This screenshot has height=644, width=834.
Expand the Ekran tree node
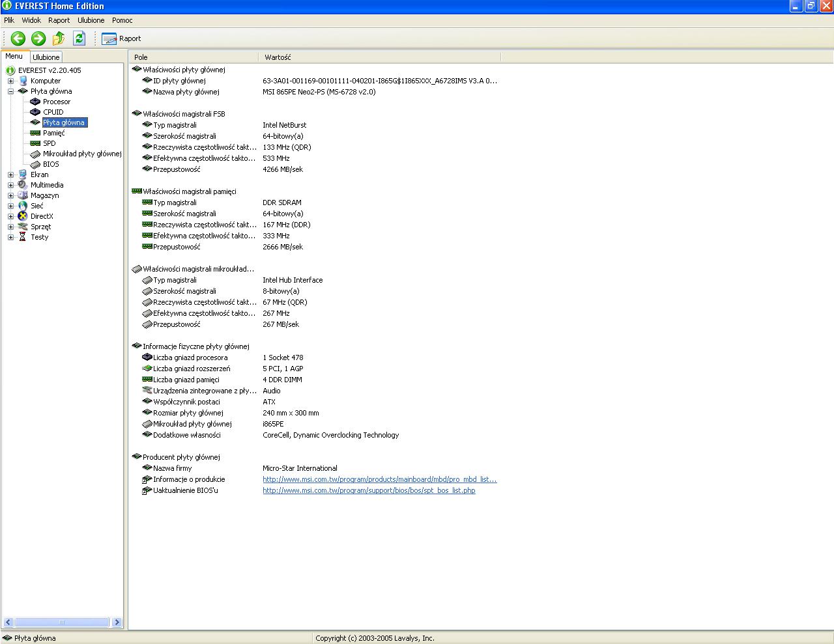pyautogui.click(x=10, y=175)
